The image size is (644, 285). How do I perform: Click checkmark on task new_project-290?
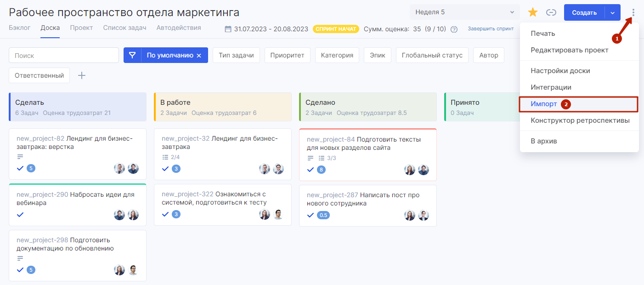coord(20,215)
